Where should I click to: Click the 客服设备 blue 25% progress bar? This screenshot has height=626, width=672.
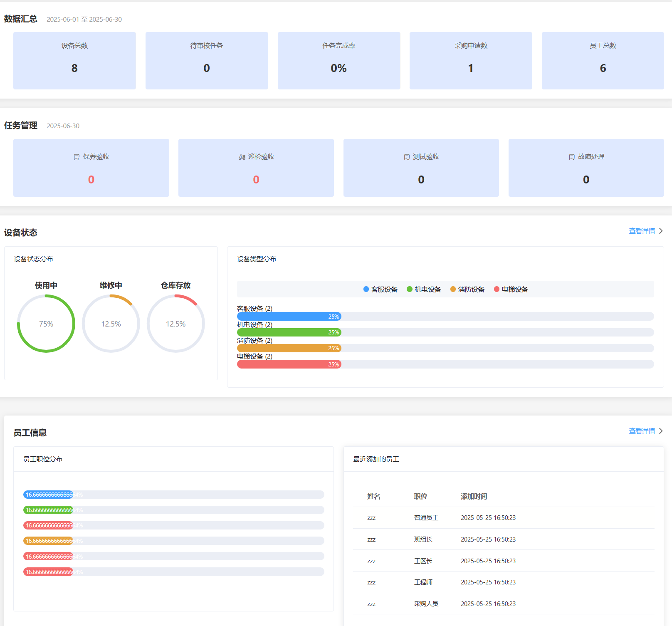click(x=289, y=317)
